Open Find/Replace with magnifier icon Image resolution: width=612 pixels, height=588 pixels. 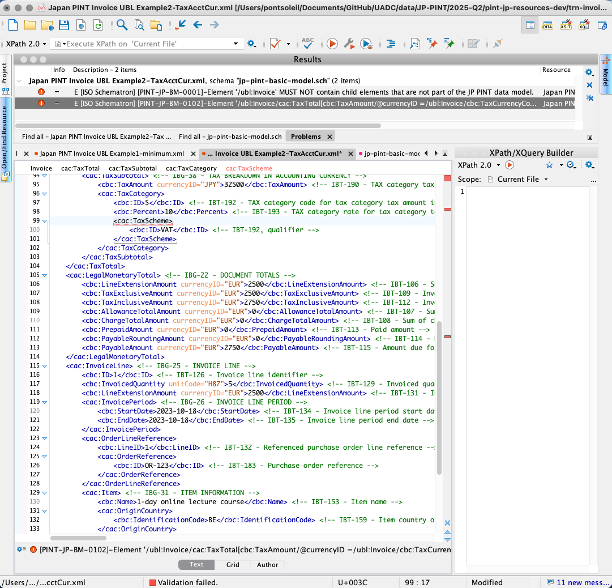122,25
